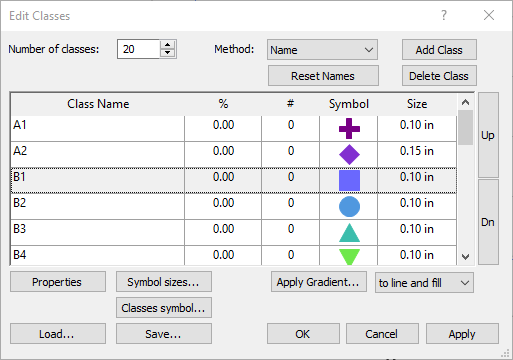Click the 0.10 in size cell for B4
Screen dimensions: 513x360
417,256
